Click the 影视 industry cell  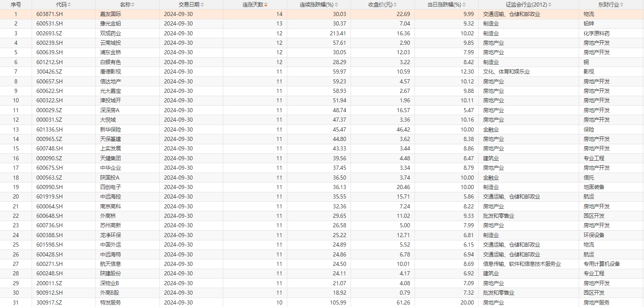click(589, 72)
